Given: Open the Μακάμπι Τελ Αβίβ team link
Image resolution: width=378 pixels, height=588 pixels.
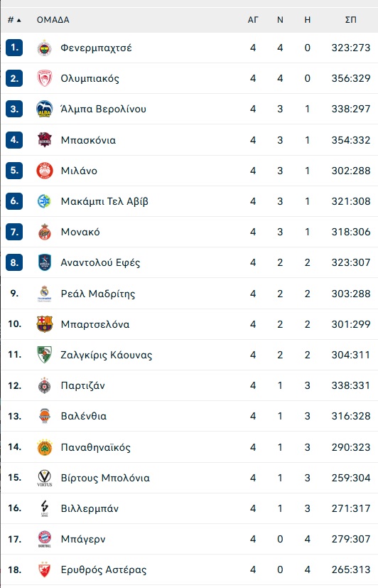Looking at the screenshot, I should coord(104,201).
